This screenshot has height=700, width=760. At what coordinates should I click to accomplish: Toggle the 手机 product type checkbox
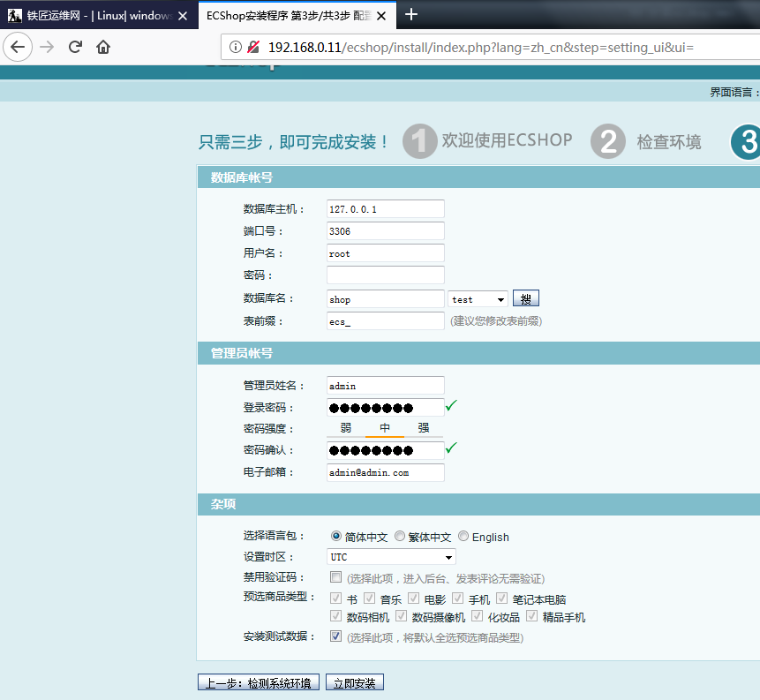point(457,598)
